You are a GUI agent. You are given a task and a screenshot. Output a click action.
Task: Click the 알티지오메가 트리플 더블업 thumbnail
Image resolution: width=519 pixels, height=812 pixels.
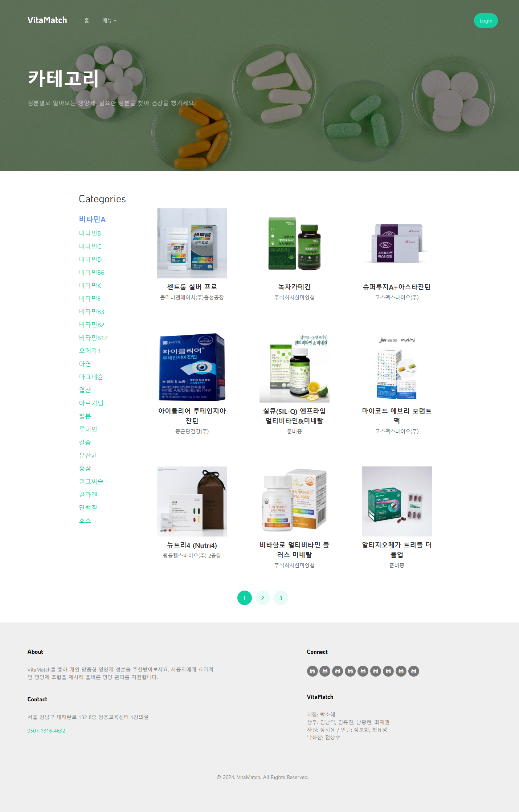tap(396, 501)
